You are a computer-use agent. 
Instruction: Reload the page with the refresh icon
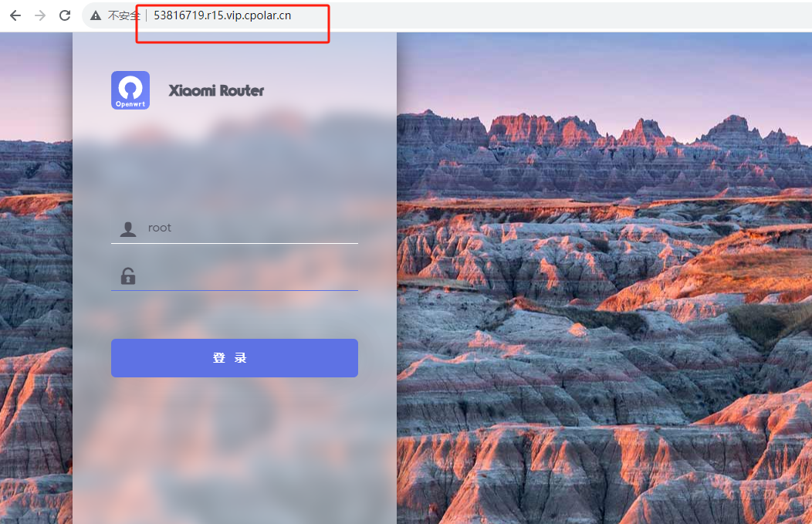[65, 15]
